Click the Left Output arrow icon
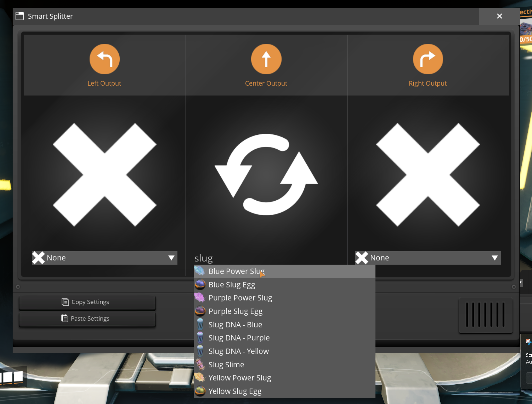 point(104,59)
